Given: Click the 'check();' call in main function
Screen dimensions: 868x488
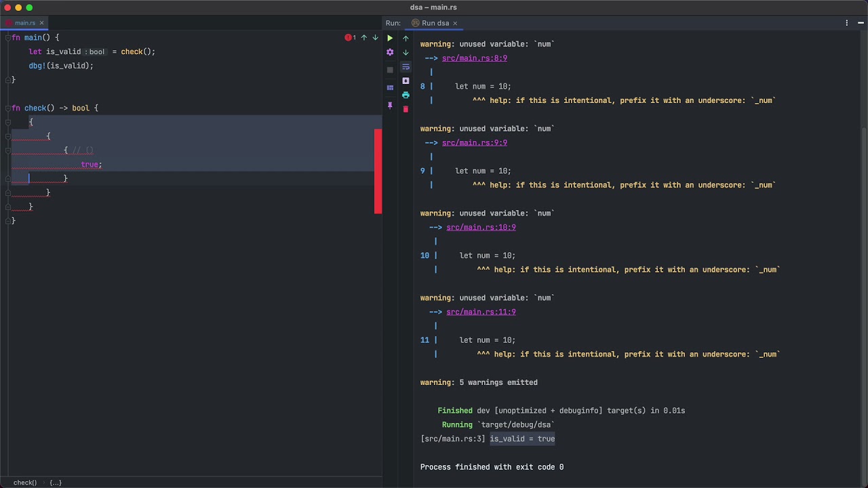Looking at the screenshot, I should click(x=138, y=52).
